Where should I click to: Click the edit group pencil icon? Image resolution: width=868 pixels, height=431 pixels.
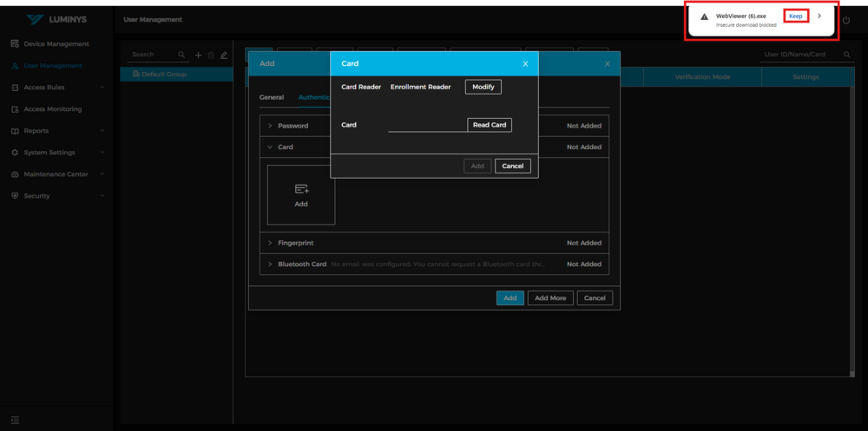point(224,55)
